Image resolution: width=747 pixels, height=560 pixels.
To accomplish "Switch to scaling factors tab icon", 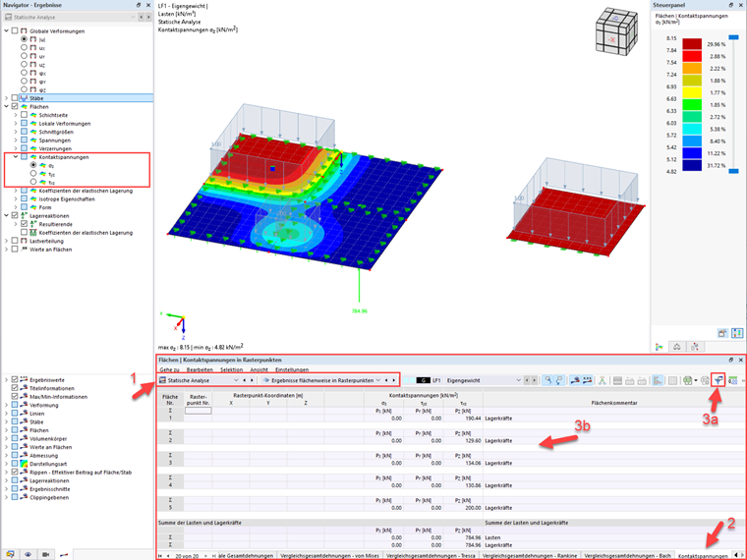I will 677,347.
